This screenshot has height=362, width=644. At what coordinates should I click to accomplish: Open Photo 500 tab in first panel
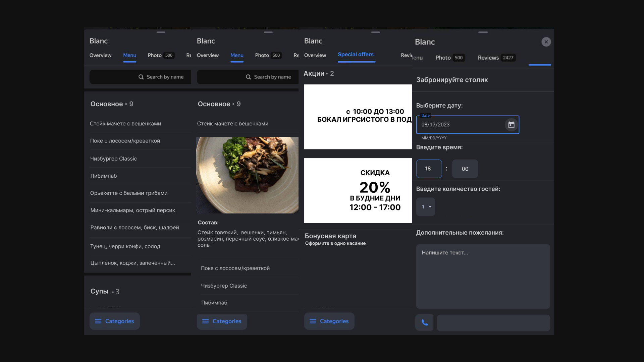point(160,55)
